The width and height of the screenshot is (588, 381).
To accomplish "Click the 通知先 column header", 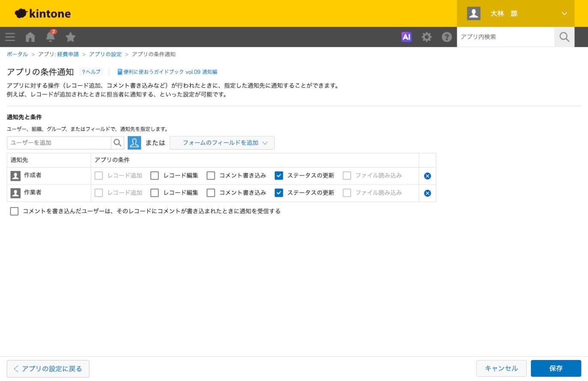I will [x=19, y=160].
